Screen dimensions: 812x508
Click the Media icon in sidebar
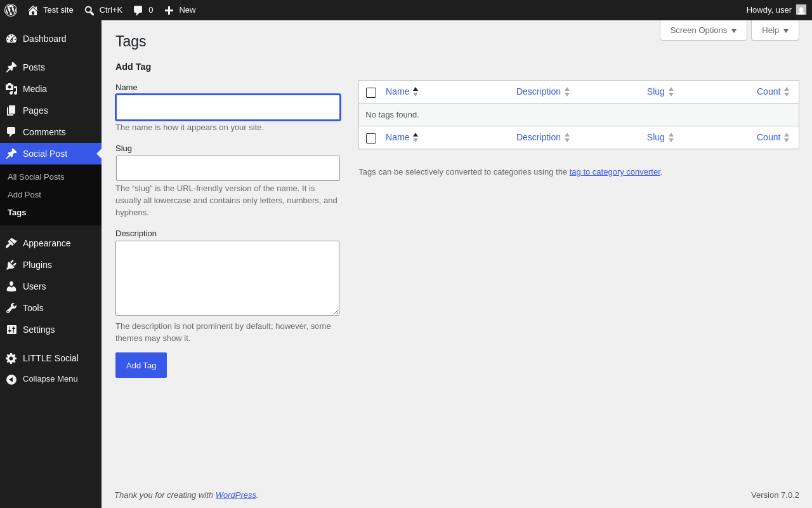click(11, 89)
